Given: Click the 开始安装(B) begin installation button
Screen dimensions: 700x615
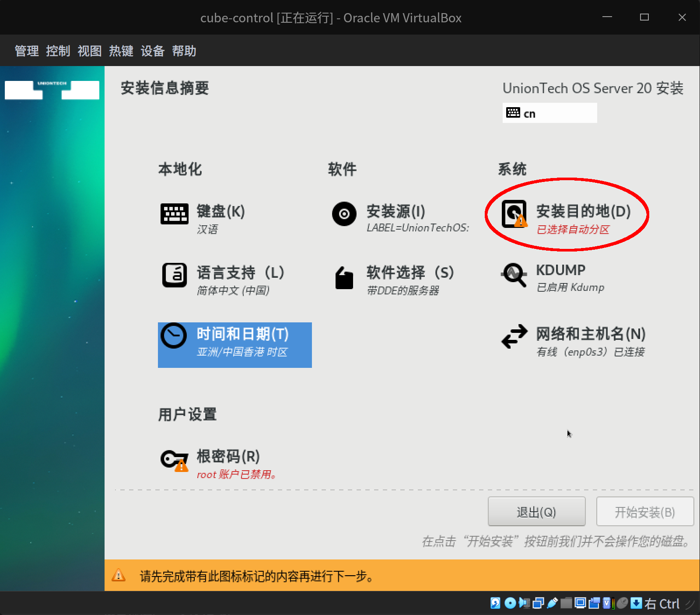Looking at the screenshot, I should [645, 511].
